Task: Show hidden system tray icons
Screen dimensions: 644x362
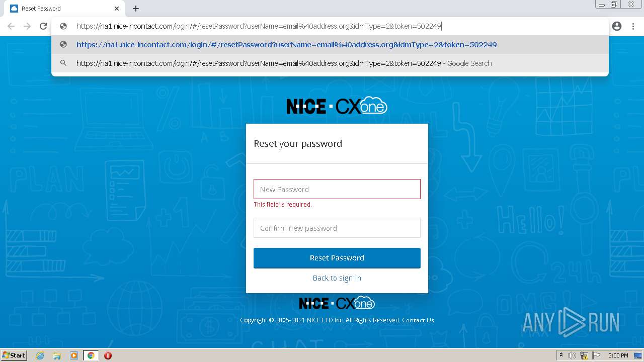Action: click(x=561, y=355)
